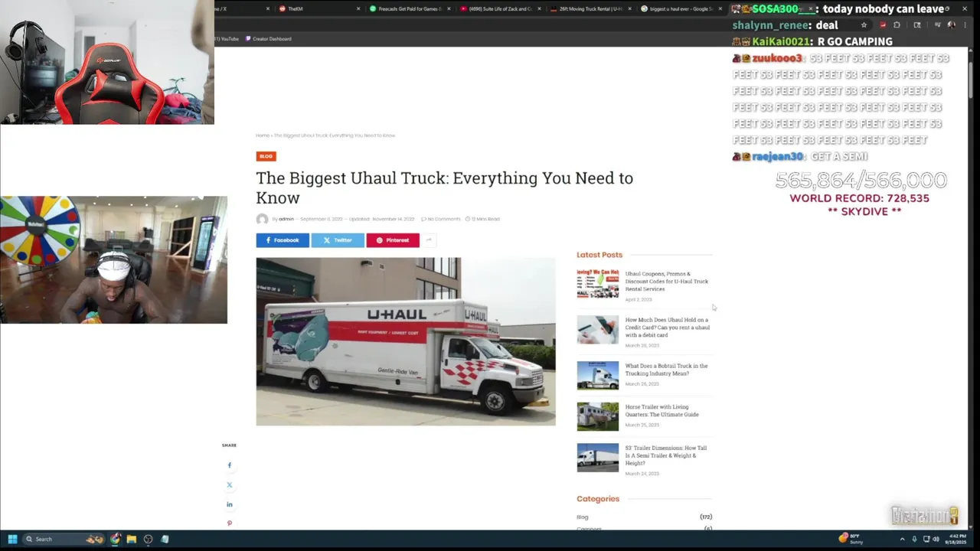
Task: Open network icon in system tray
Action: (x=926, y=539)
